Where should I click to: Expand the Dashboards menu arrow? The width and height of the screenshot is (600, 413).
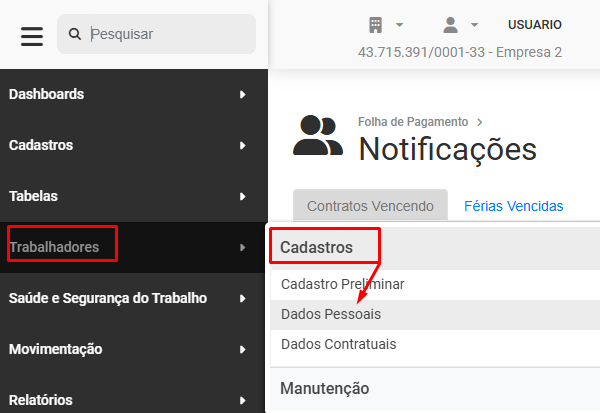coord(242,94)
